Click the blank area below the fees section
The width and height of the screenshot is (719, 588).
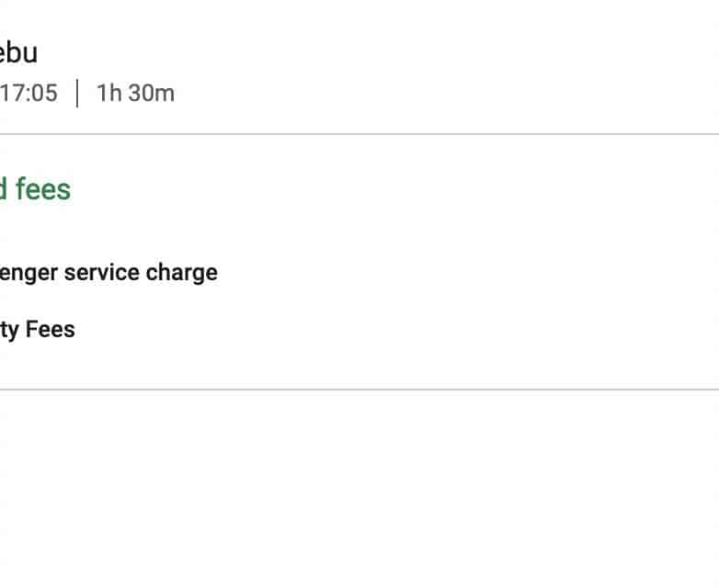point(359,487)
